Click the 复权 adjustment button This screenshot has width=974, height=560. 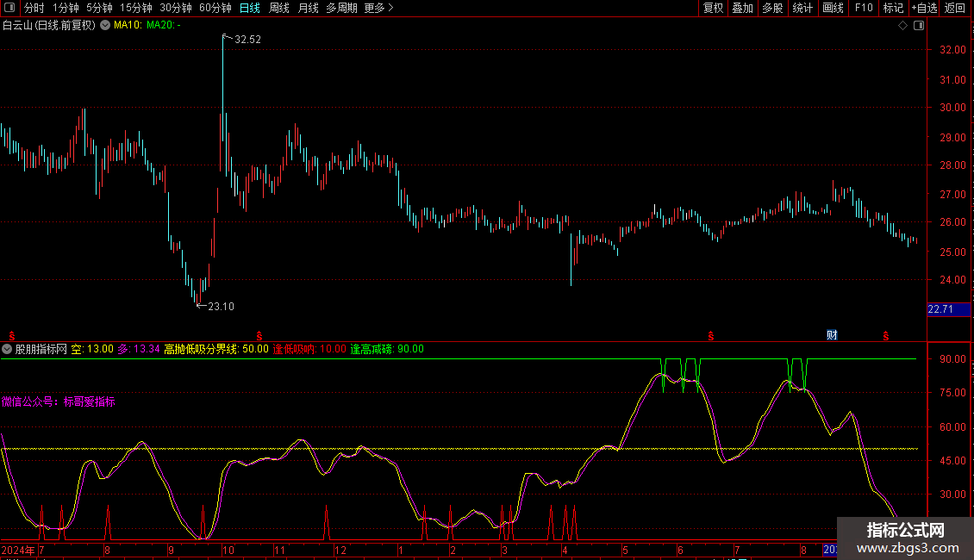click(713, 8)
